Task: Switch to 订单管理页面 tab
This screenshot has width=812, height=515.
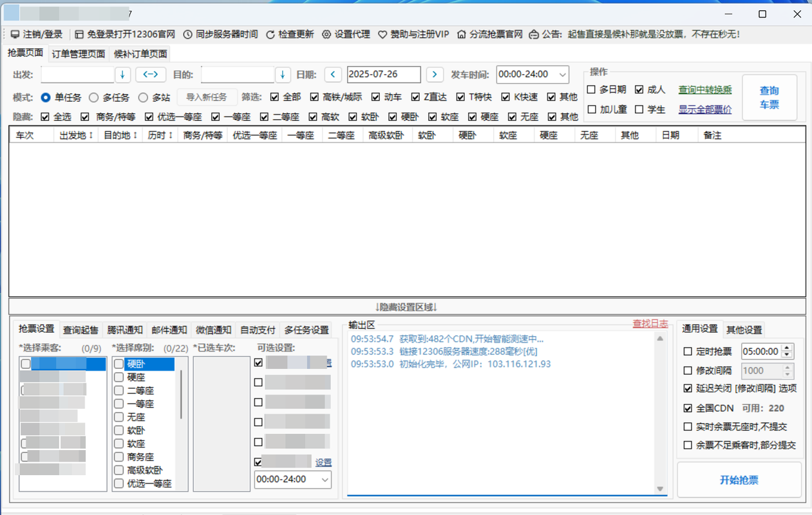Action: (79, 54)
